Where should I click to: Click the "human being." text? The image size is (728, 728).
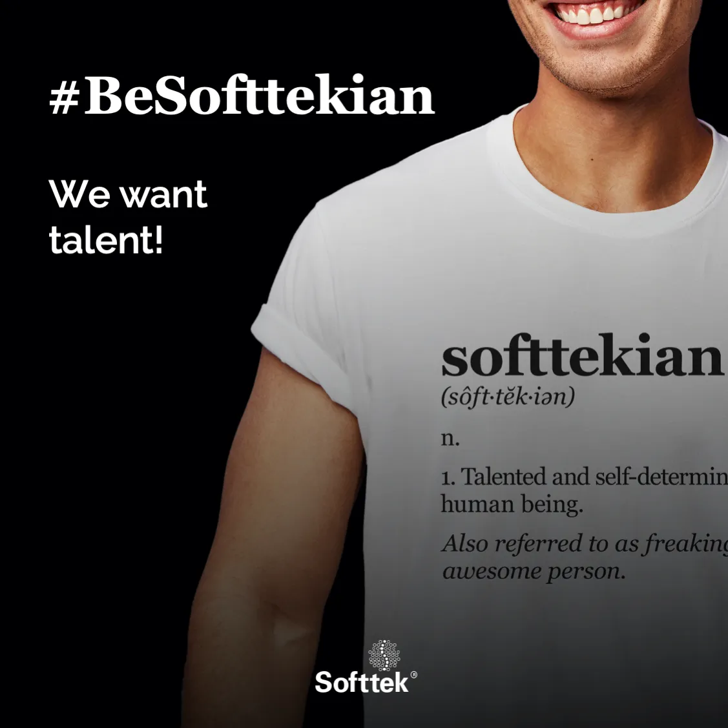coord(512,504)
